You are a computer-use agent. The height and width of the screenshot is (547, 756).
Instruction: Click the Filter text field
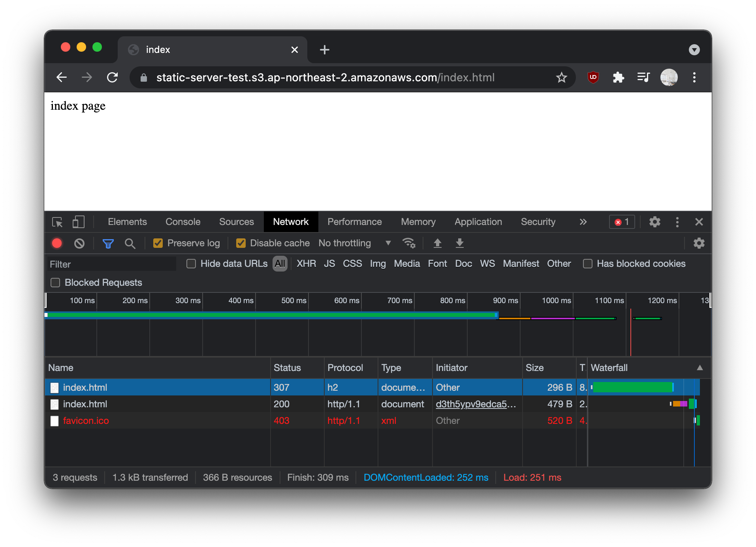(x=111, y=264)
